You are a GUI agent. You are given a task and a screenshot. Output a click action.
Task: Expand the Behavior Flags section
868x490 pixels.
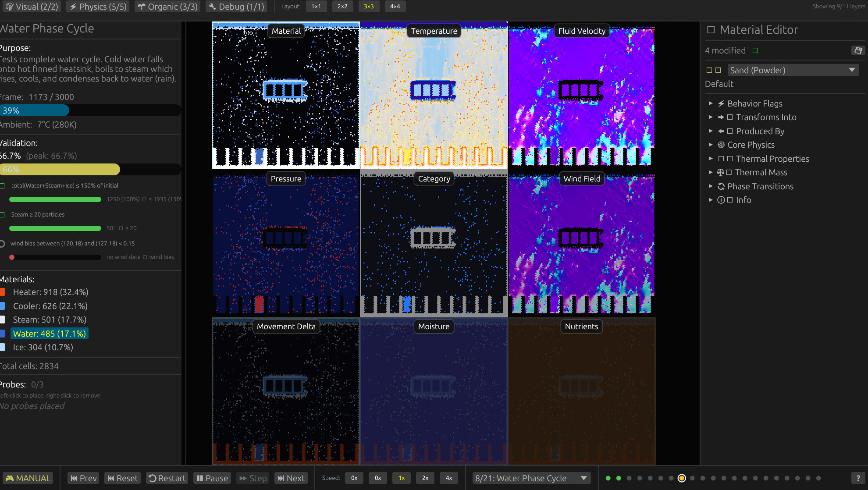pyautogui.click(x=711, y=103)
